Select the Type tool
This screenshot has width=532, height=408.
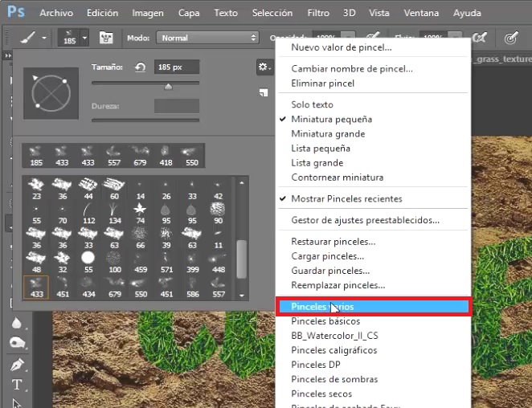coord(17,385)
